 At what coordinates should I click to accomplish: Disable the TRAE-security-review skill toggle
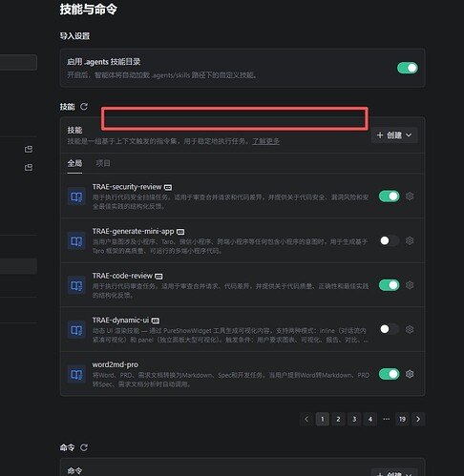(390, 197)
